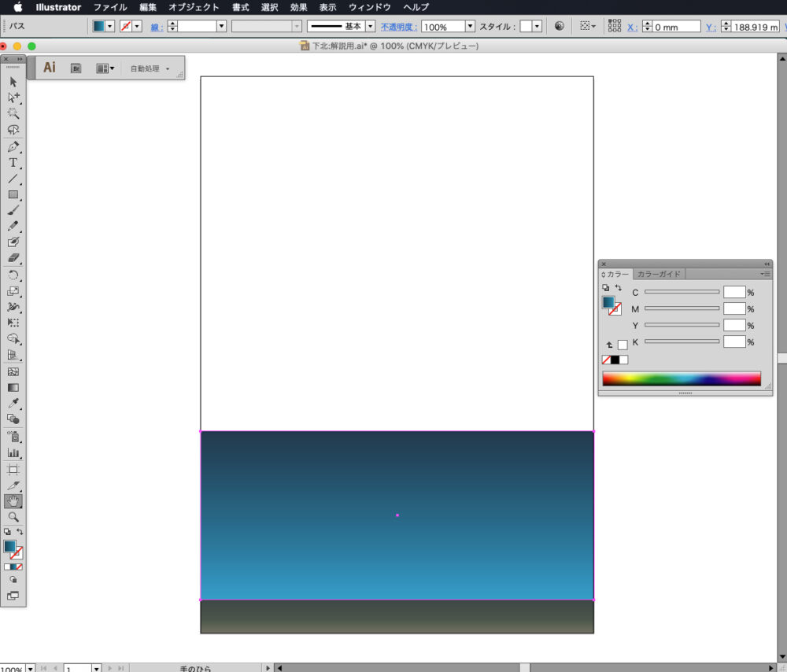Click the 線 stroke link

pyautogui.click(x=157, y=27)
